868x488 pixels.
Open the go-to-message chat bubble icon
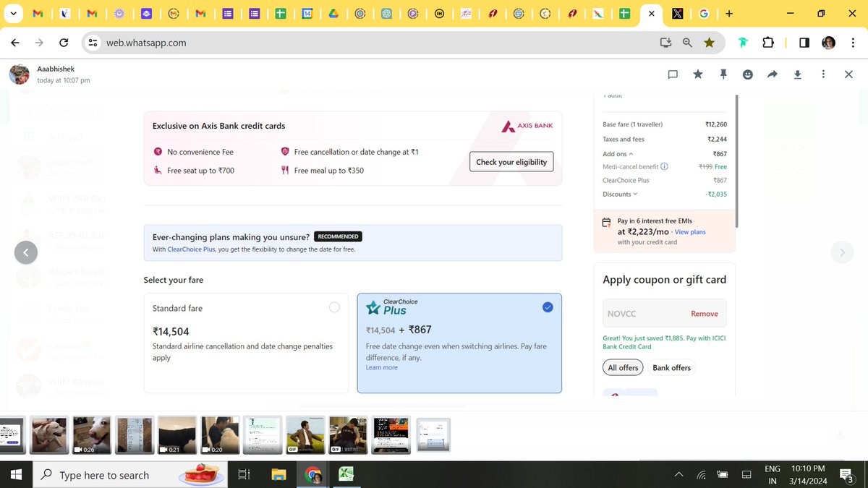pyautogui.click(x=673, y=74)
